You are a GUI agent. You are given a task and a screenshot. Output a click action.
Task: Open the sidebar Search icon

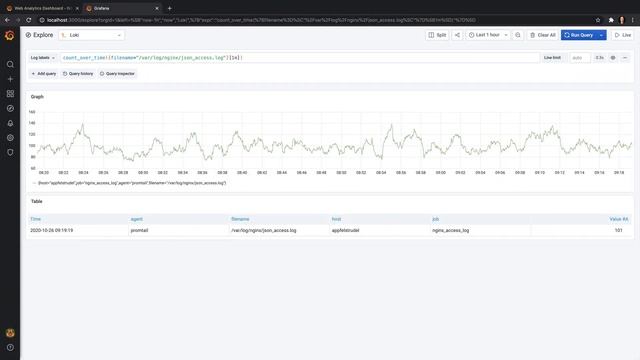tap(10, 64)
